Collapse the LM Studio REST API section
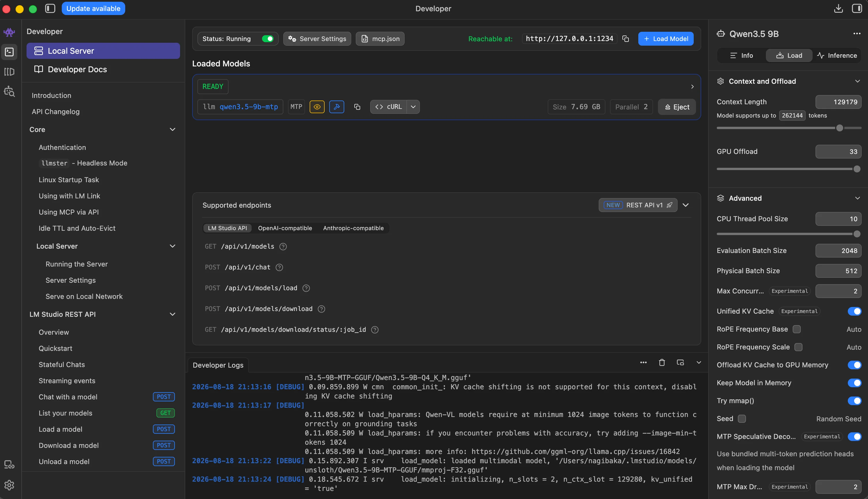Screen dimensions: 868x499 [173, 314]
